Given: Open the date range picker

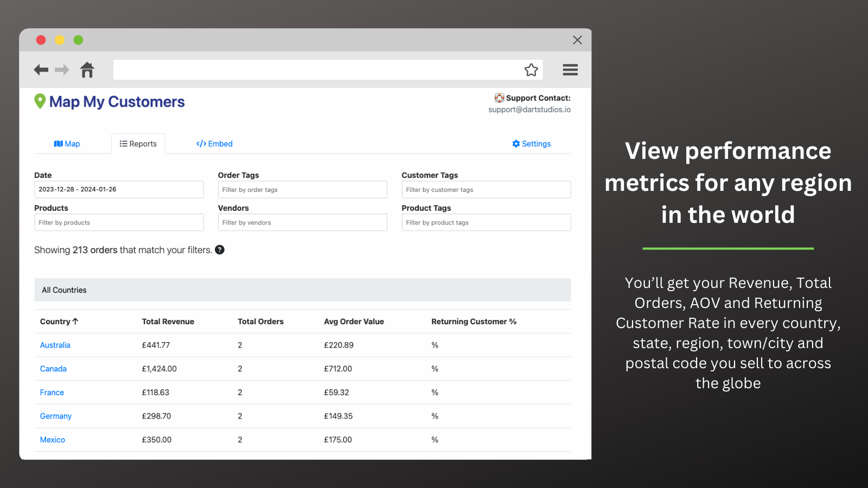Looking at the screenshot, I should tap(119, 189).
